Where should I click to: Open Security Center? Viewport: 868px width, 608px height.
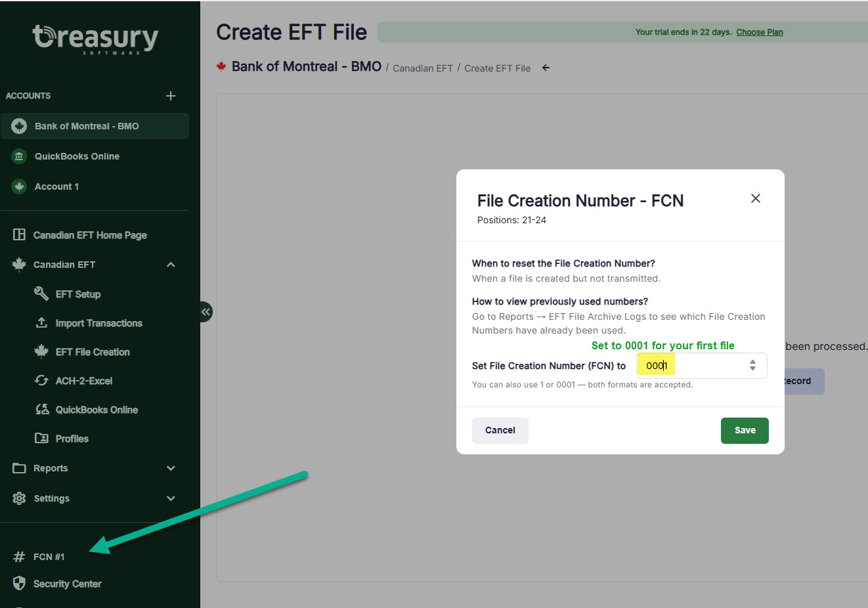pyautogui.click(x=68, y=584)
